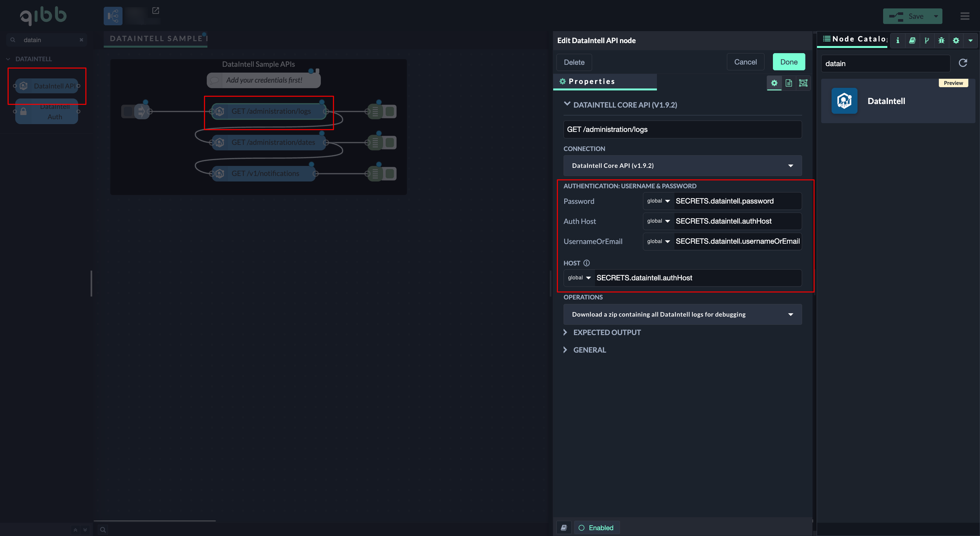Open the Operations dropdown

tap(682, 314)
